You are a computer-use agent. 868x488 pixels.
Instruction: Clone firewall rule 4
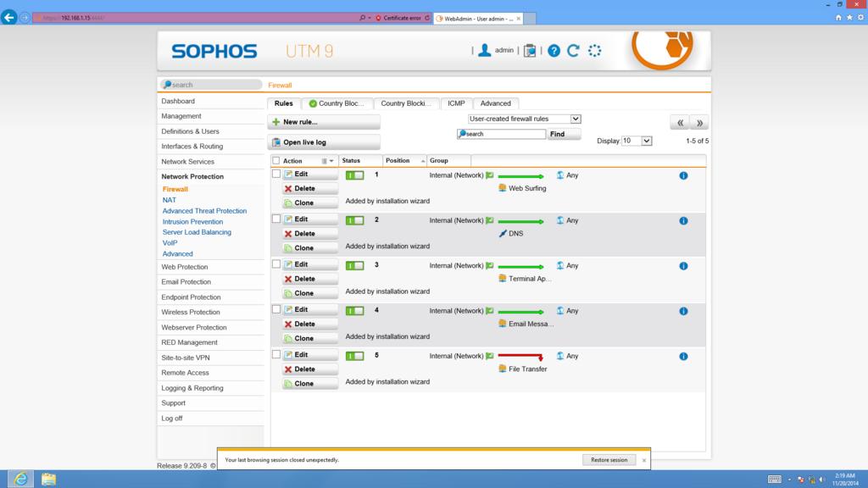[310, 338]
